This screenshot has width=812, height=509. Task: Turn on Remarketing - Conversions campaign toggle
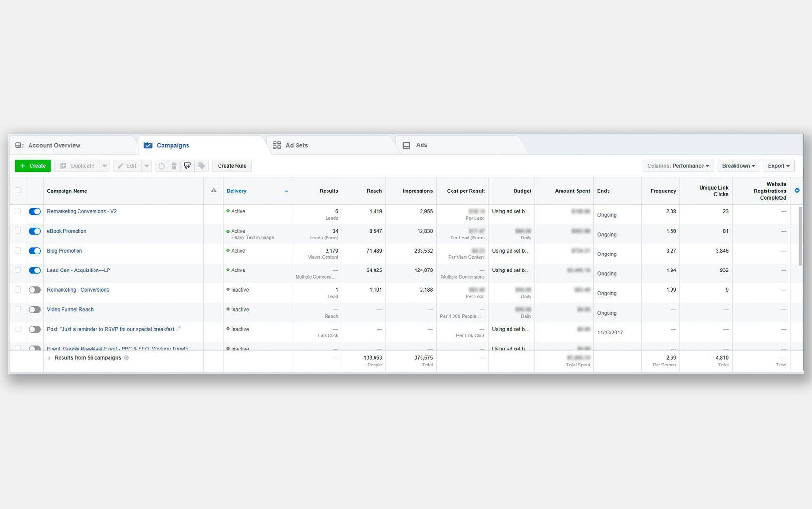[x=34, y=290]
